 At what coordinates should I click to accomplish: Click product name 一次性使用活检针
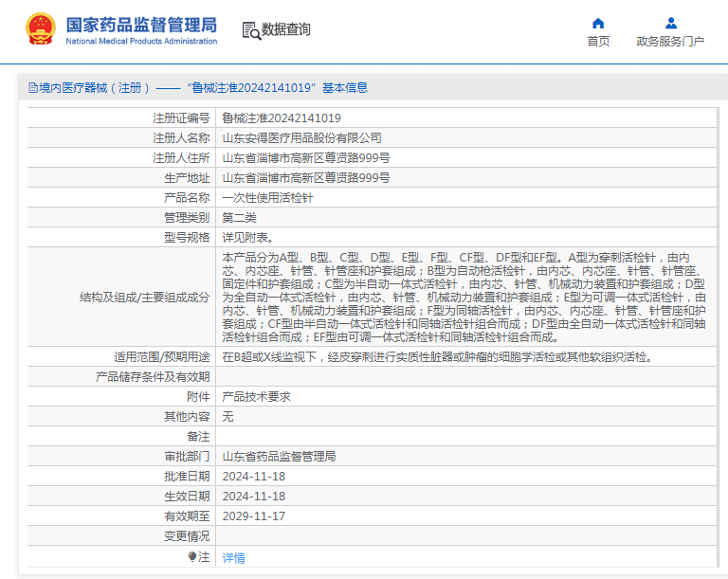267,198
